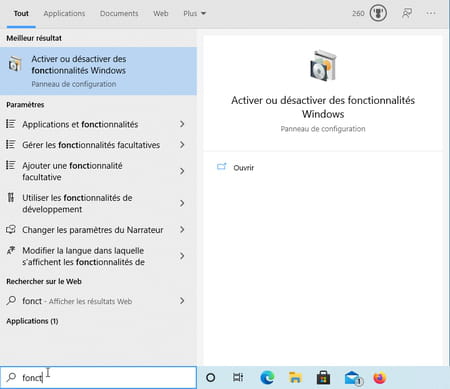This screenshot has width=450, height=389.
Task: Open the three-dot options menu
Action: [x=431, y=13]
